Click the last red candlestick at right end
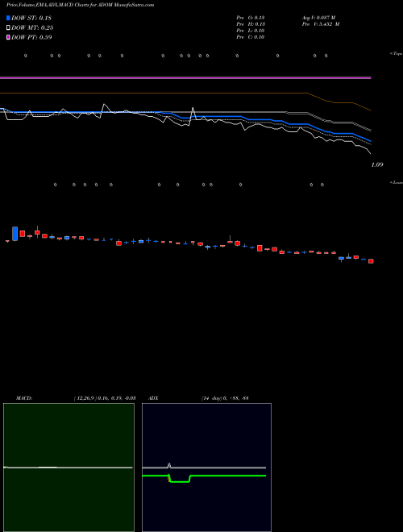403x532 pixels. pyautogui.click(x=371, y=261)
